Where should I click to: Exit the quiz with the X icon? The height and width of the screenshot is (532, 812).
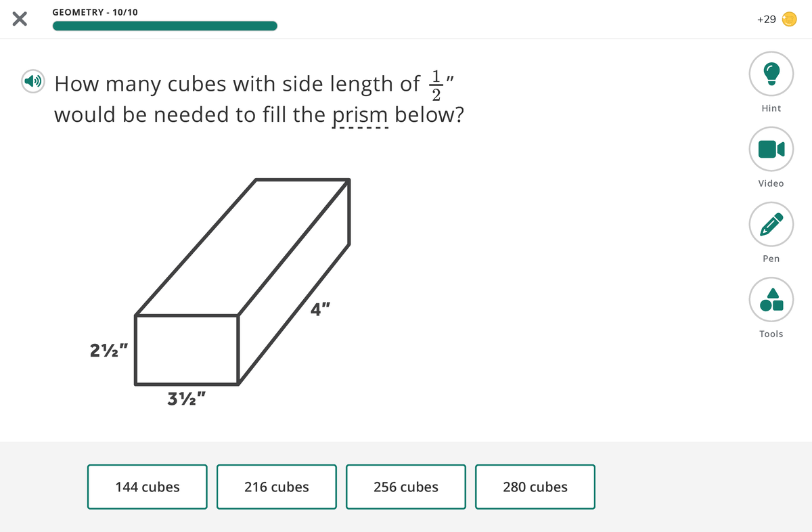point(20,18)
